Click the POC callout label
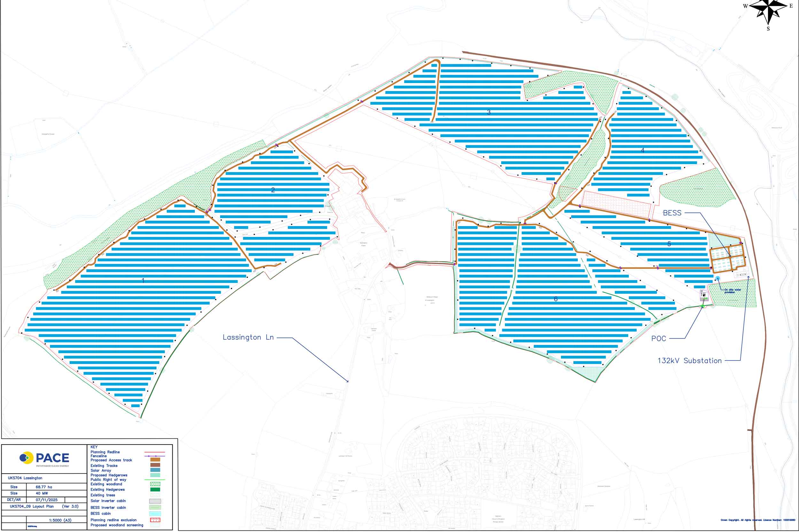The width and height of the screenshot is (799, 532). [658, 338]
